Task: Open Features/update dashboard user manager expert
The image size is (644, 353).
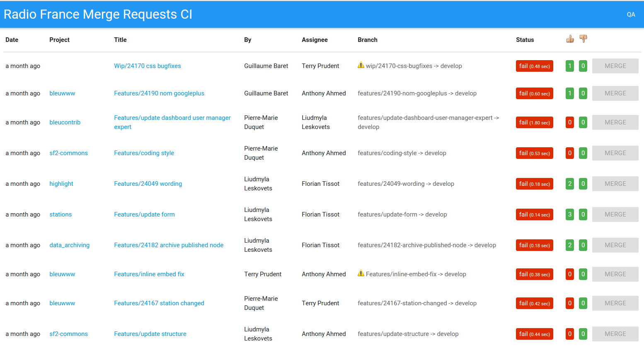Action: tap(172, 122)
